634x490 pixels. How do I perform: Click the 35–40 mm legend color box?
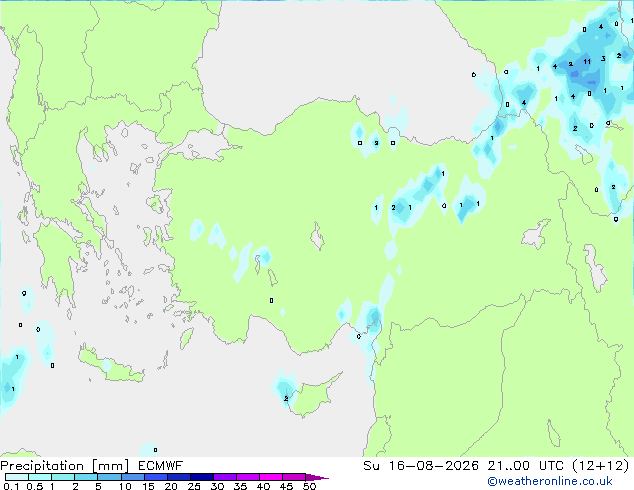[x=248, y=477]
